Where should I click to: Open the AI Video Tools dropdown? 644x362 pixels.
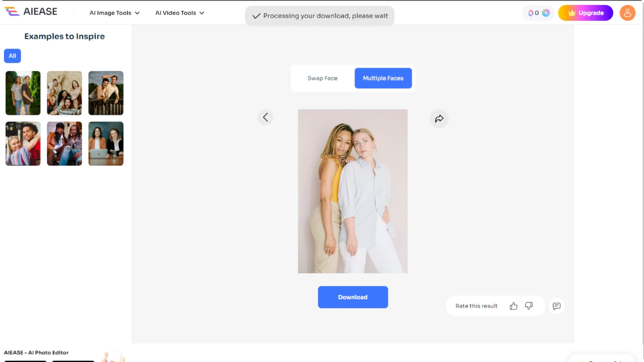coord(180,13)
